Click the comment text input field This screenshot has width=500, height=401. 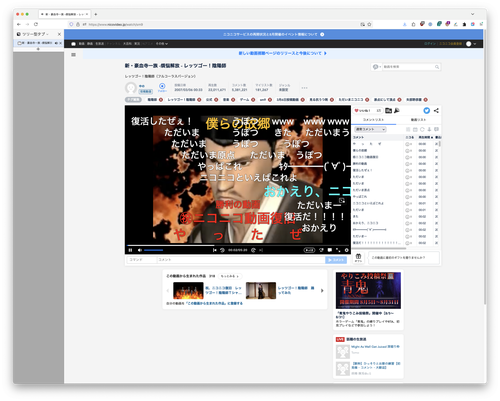click(x=241, y=260)
